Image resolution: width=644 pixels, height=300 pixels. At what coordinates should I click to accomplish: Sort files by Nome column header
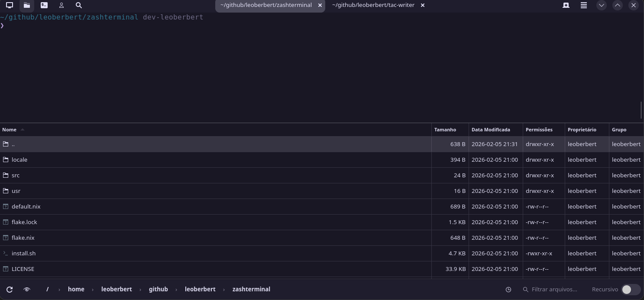click(x=10, y=130)
